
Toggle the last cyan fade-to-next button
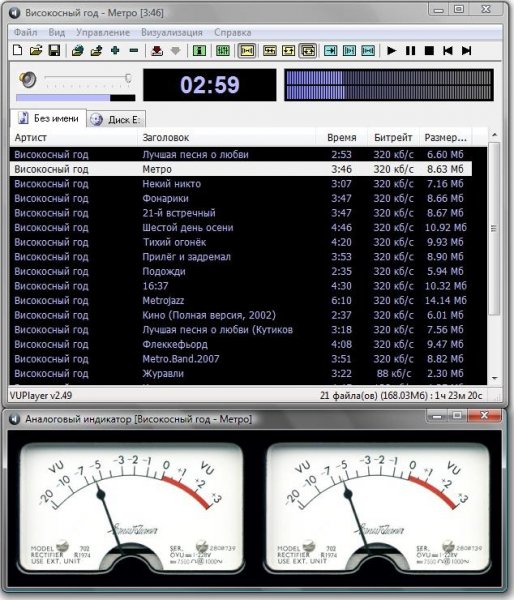pyautogui.click(x=368, y=51)
